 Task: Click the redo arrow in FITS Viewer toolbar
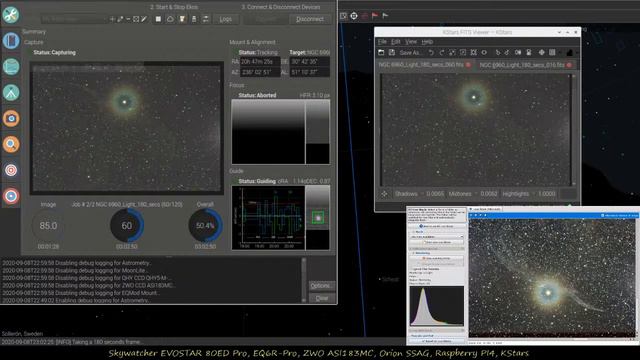pos(442,53)
